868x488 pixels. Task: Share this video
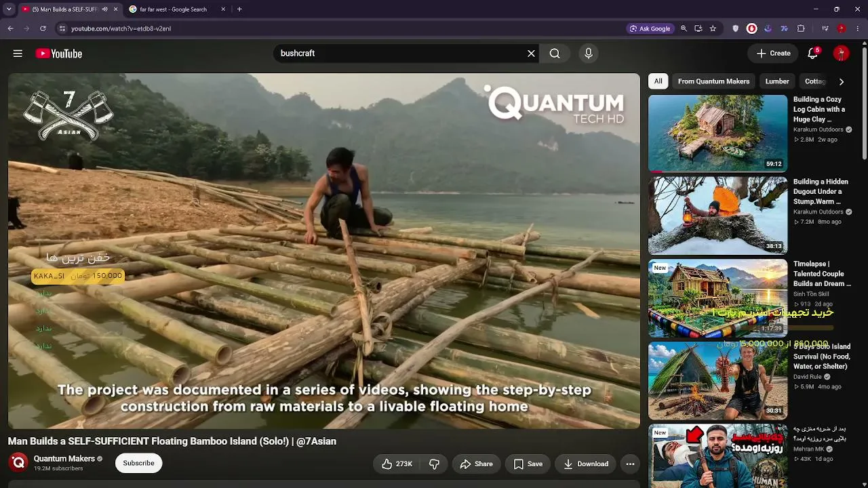(x=476, y=464)
